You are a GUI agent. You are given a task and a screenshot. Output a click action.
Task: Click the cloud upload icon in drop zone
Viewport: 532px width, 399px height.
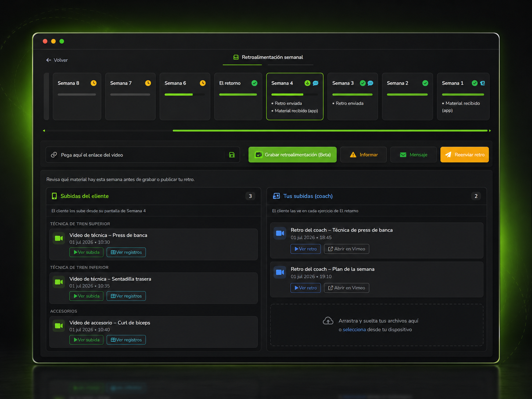(328, 321)
